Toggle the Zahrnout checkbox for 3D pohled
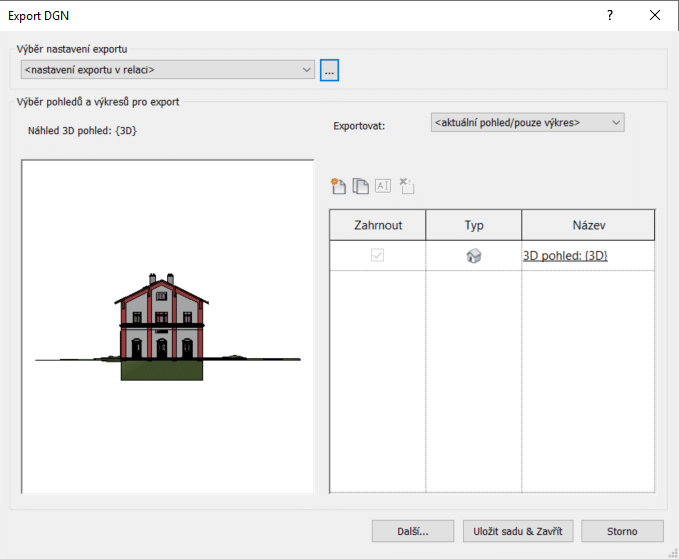The width and height of the screenshot is (679, 559). (377, 255)
